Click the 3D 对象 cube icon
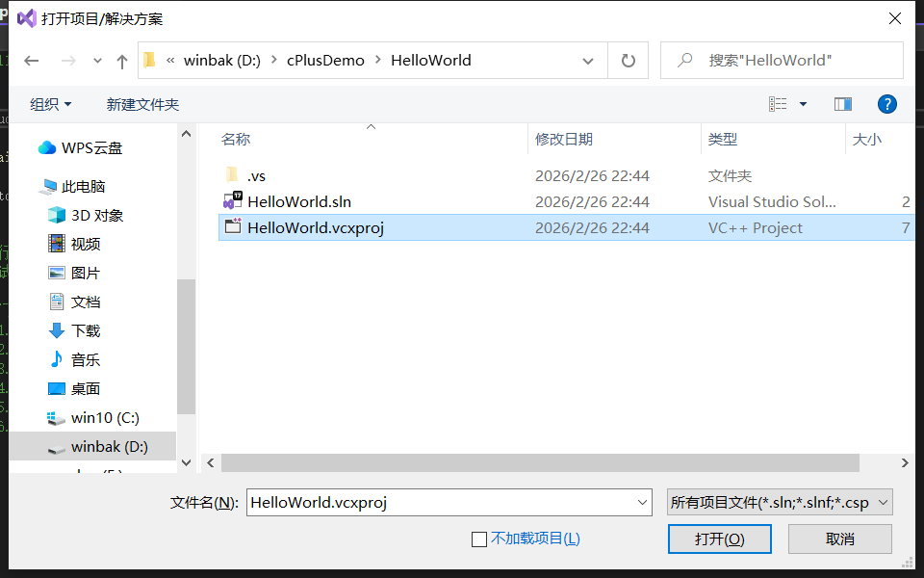The height and width of the screenshot is (578, 924). (x=57, y=215)
